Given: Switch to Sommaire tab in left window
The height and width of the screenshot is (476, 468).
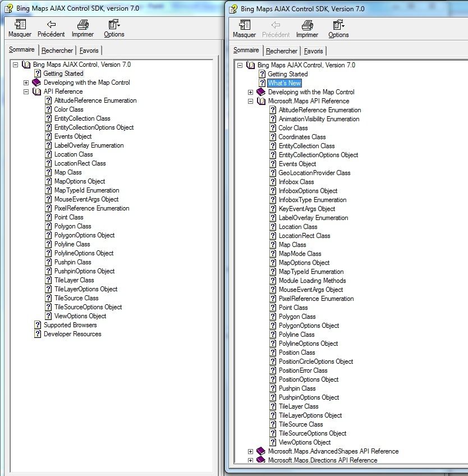Looking at the screenshot, I should pyautogui.click(x=21, y=49).
